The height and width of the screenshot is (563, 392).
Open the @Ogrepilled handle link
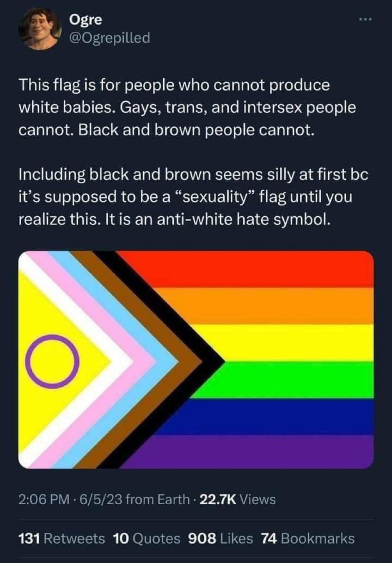click(x=109, y=38)
